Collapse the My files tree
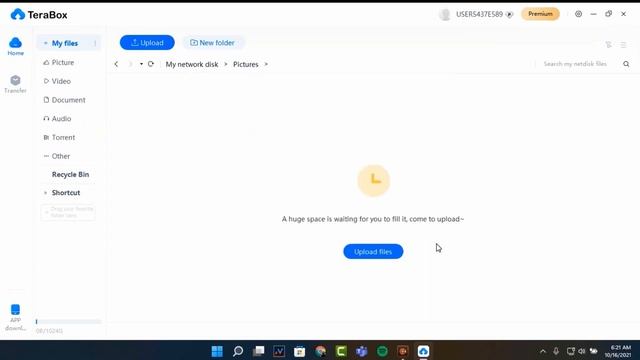The height and width of the screenshot is (360, 640). (45, 43)
